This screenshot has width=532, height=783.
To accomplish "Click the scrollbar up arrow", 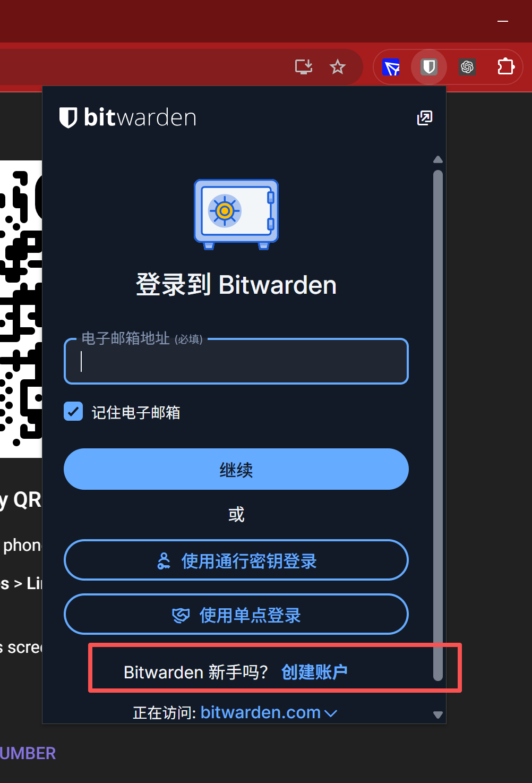I will click(x=438, y=159).
